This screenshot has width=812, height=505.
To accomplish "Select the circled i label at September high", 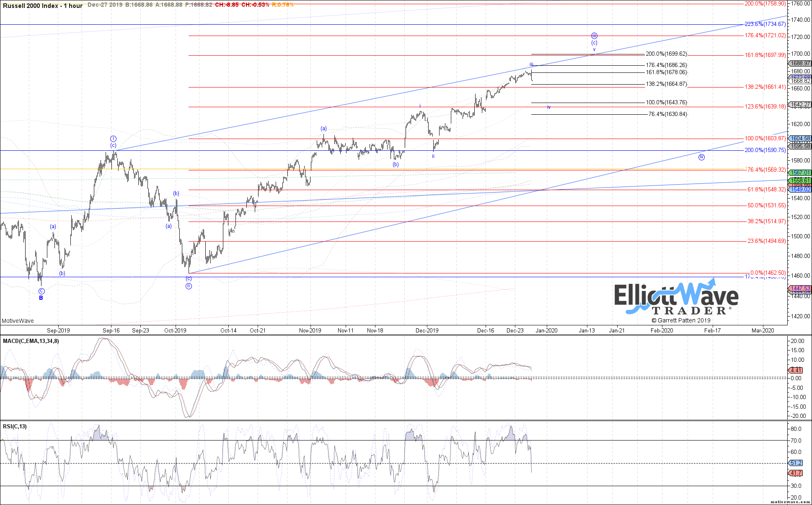I will (x=113, y=139).
